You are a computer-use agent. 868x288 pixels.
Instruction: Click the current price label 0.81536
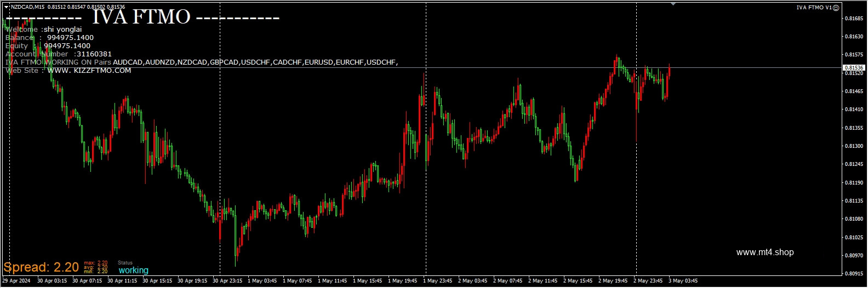click(x=854, y=68)
